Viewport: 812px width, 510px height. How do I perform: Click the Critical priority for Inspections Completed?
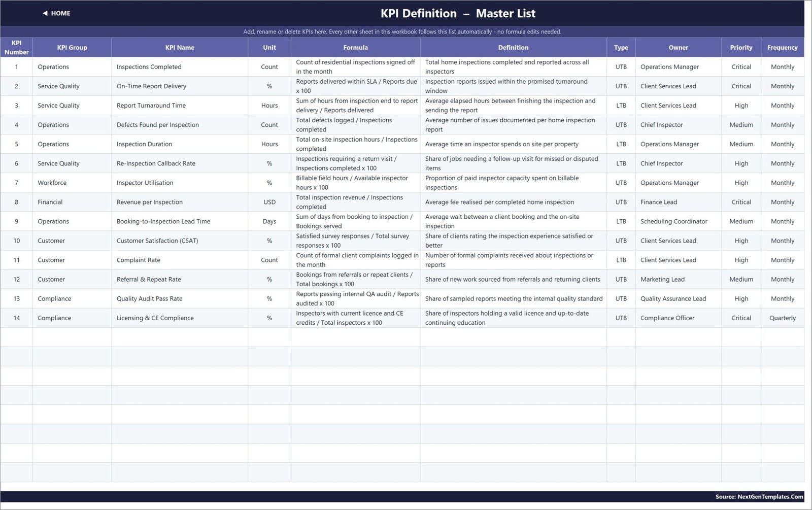pyautogui.click(x=741, y=67)
